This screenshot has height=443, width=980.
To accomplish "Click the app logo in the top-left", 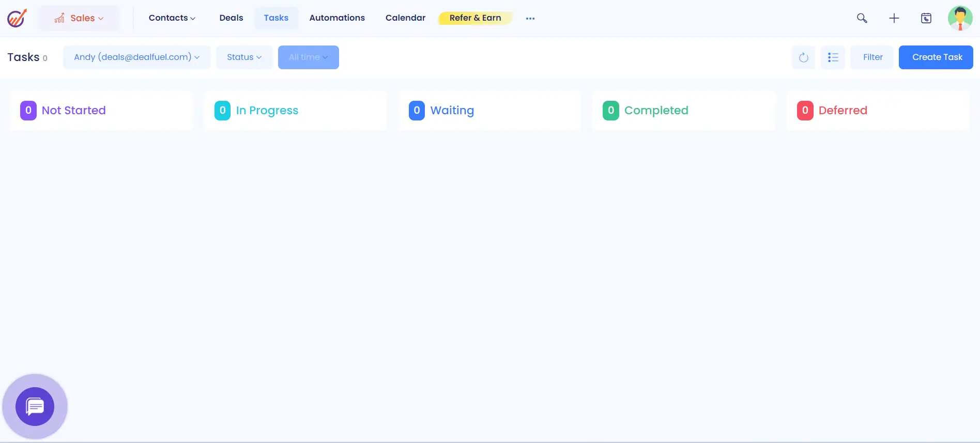I will click(17, 18).
